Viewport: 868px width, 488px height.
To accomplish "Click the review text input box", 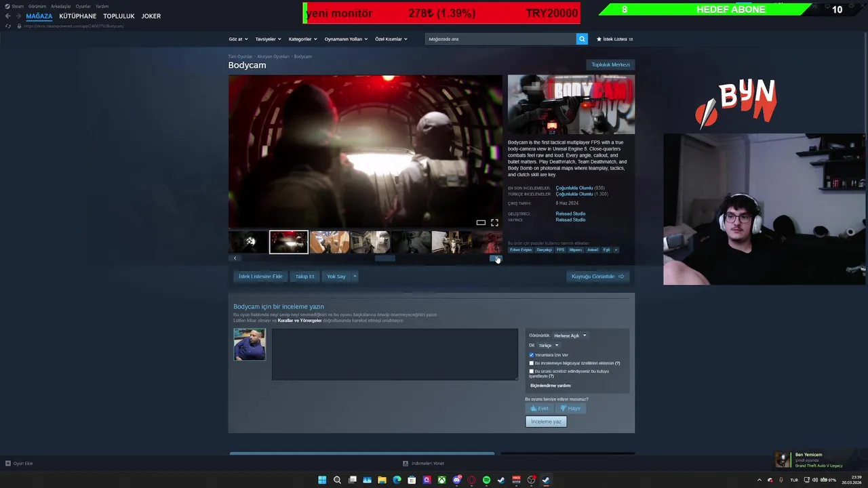I will 395,354.
